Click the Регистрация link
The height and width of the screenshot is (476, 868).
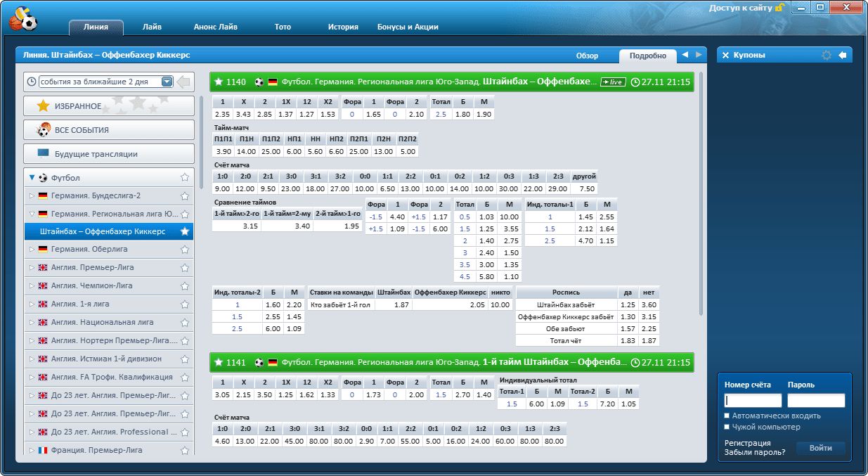pos(747,443)
